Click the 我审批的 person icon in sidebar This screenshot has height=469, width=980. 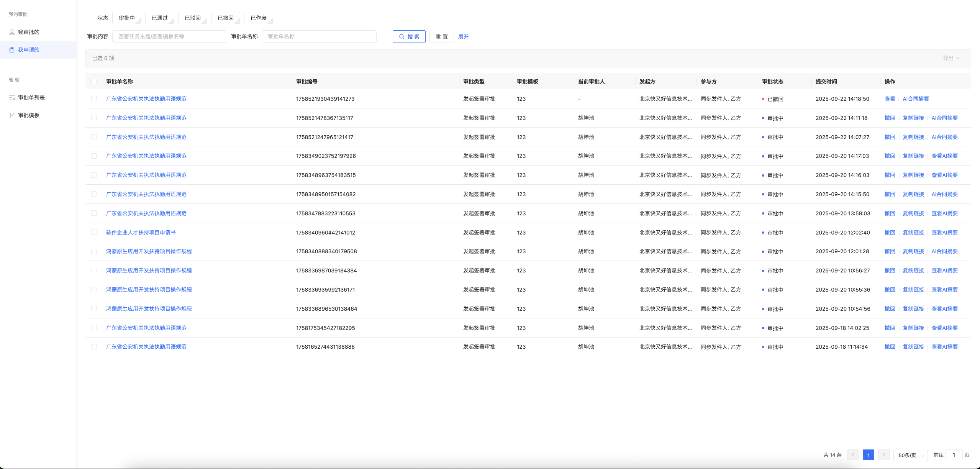12,32
